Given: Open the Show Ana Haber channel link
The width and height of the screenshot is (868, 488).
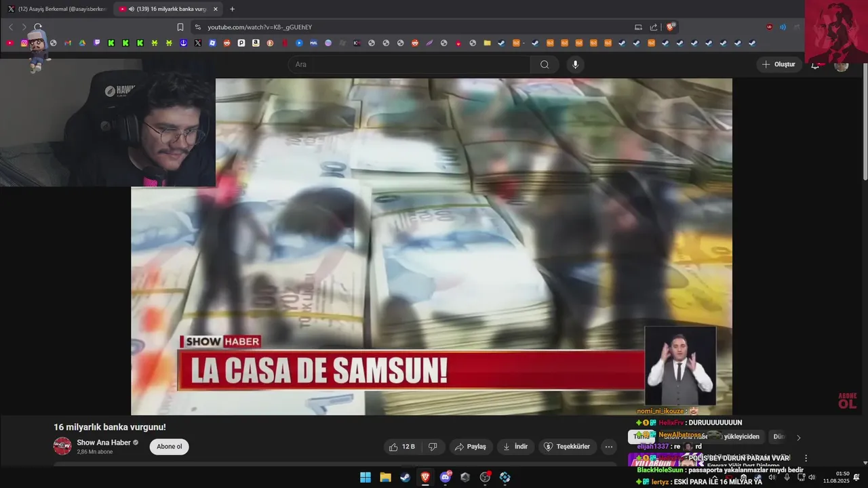Looking at the screenshot, I should (x=104, y=443).
